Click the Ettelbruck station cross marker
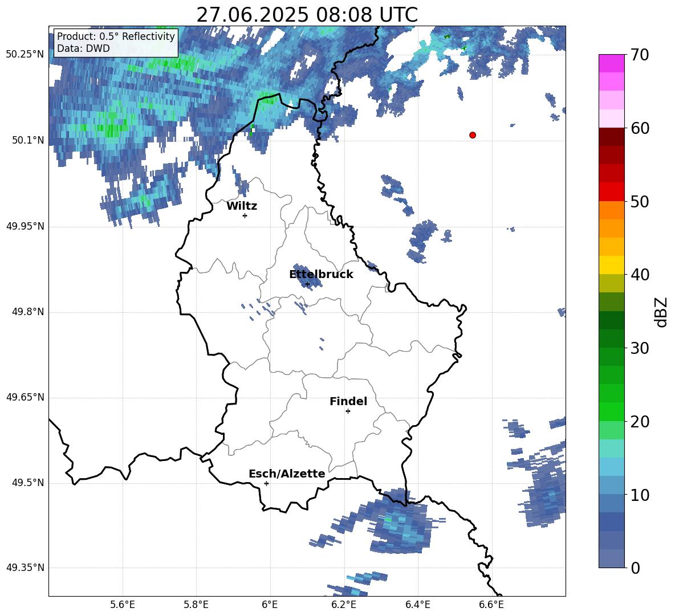The width and height of the screenshot is (675, 616). (x=307, y=284)
